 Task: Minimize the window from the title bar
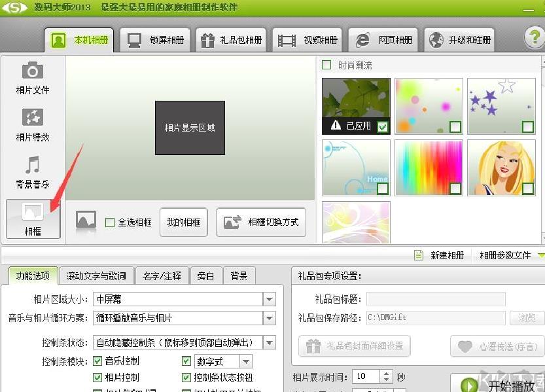[529, 10]
